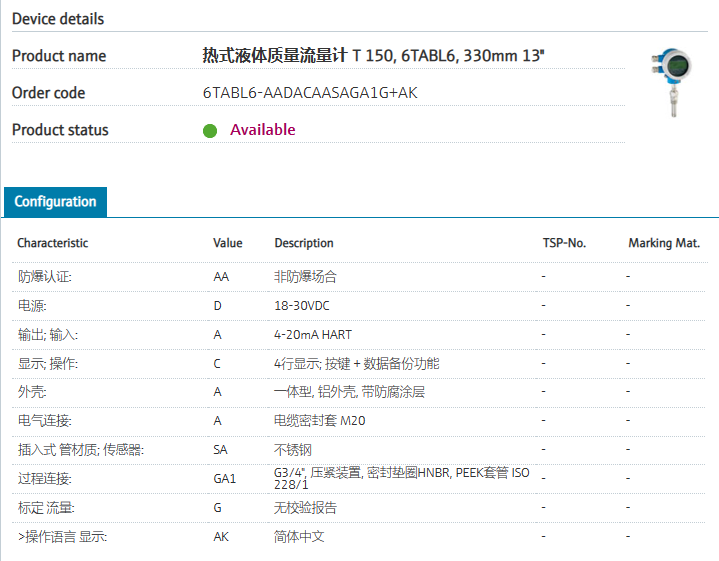Viewport: 719px width, 561px height.
Task: Click the TSP-No. column header
Action: tap(564, 243)
